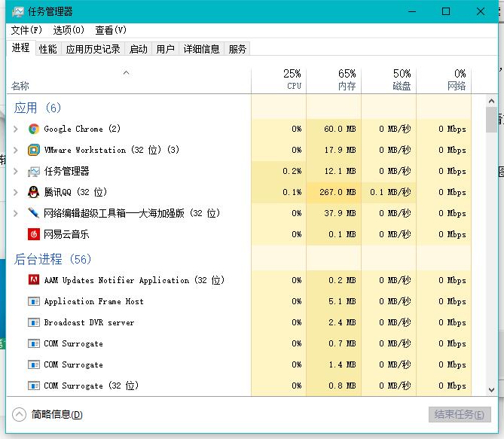This screenshot has height=439, width=504.
Task: Sort processes by 内存 column header
Action: tap(347, 80)
